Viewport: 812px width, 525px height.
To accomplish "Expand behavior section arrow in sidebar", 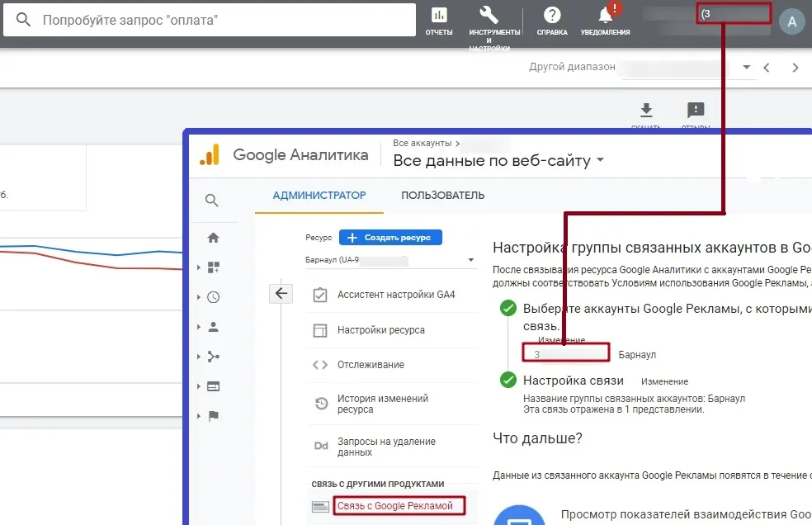I will pyautogui.click(x=199, y=386).
